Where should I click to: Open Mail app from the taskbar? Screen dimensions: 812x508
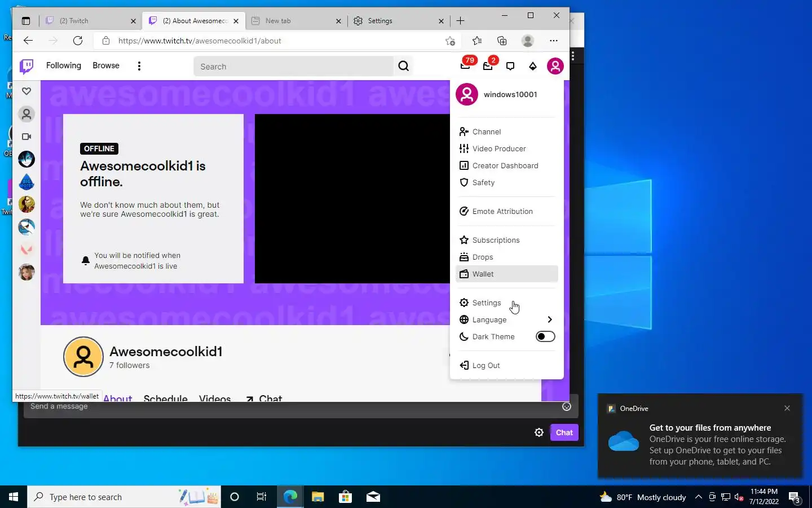point(373,497)
